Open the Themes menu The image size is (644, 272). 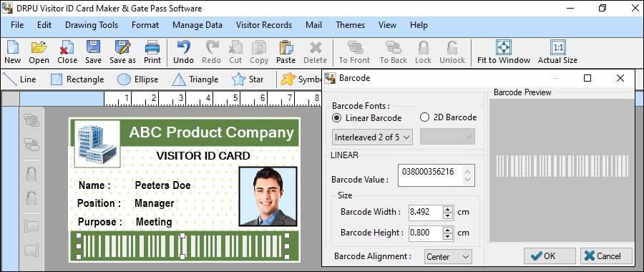[x=351, y=25]
